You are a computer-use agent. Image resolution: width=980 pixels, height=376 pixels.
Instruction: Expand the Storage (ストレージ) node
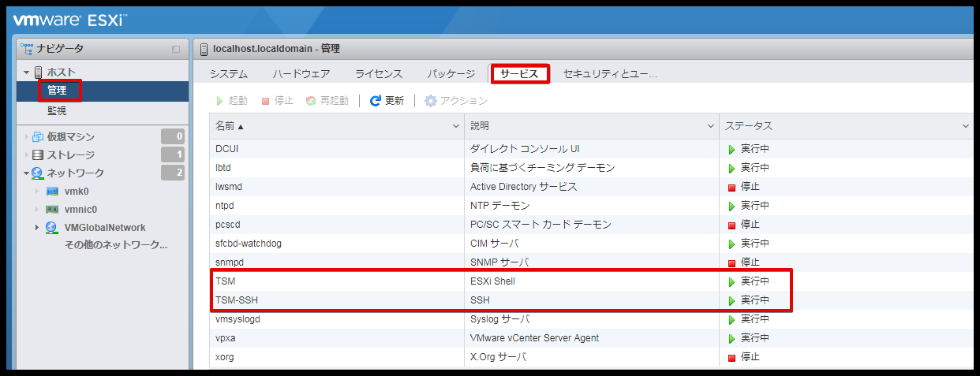[26, 154]
